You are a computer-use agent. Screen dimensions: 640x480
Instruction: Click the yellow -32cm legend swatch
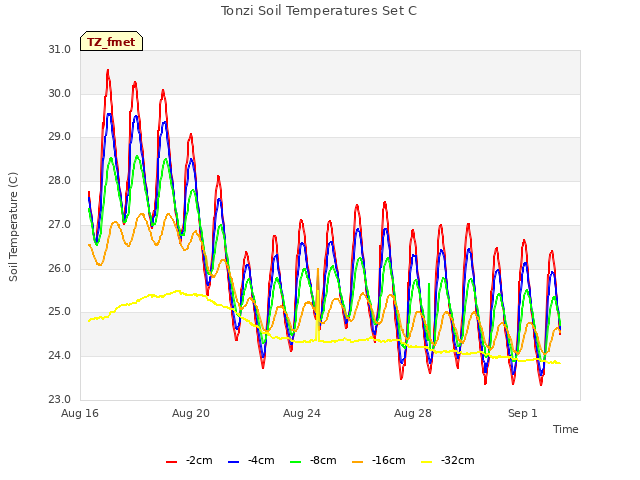[426, 462]
